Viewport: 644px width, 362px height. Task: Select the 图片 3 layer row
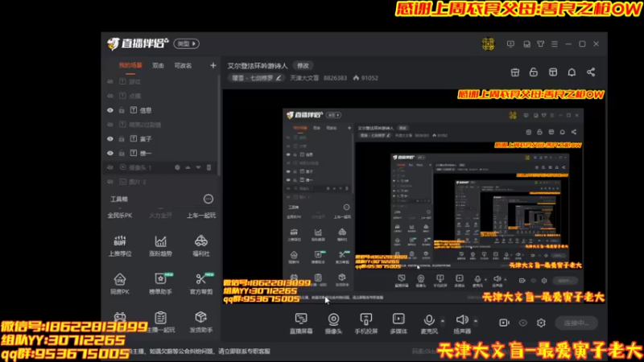pyautogui.click(x=161, y=182)
